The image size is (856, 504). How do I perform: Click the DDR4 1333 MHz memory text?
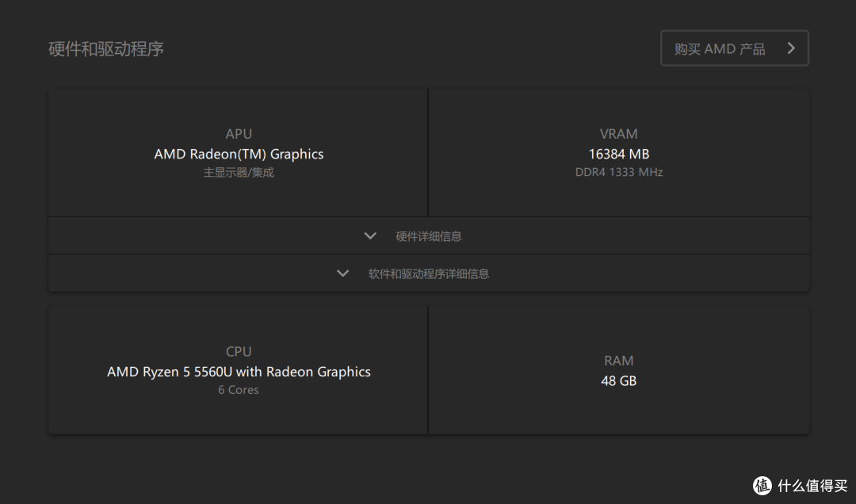tap(618, 172)
